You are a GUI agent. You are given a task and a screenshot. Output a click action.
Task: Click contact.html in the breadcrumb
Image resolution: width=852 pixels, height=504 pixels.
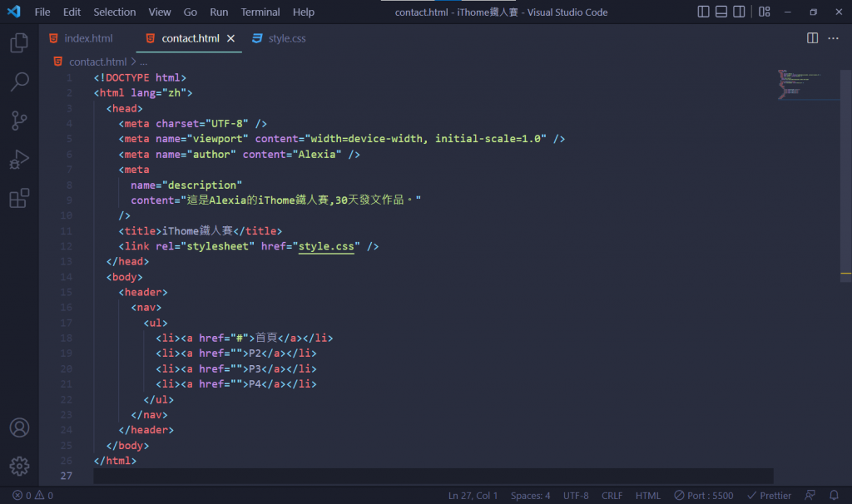coord(98,62)
